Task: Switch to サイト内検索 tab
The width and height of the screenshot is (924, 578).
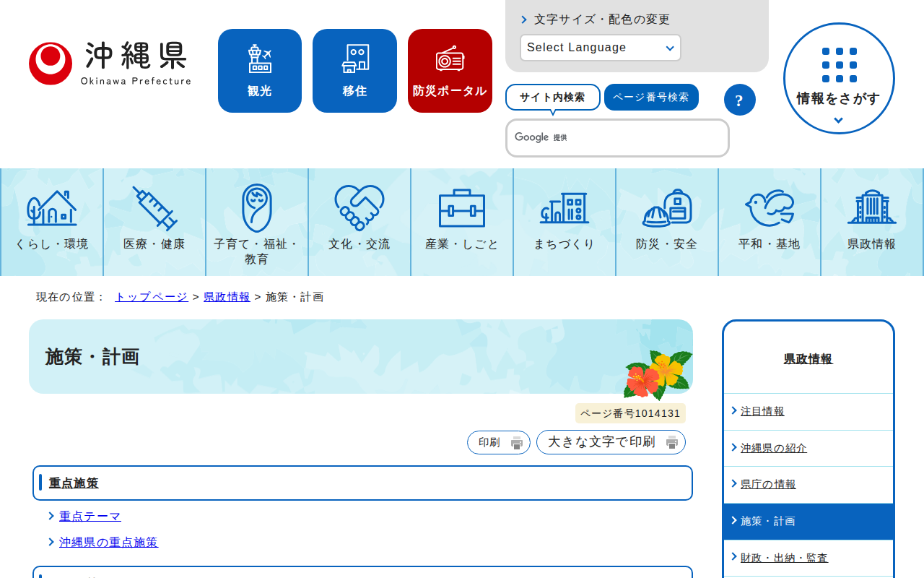Action: [553, 98]
